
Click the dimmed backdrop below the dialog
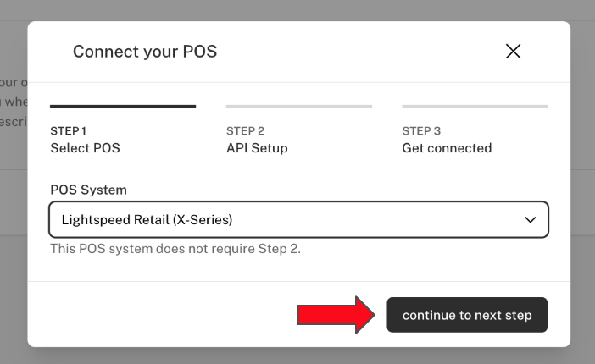(297, 356)
